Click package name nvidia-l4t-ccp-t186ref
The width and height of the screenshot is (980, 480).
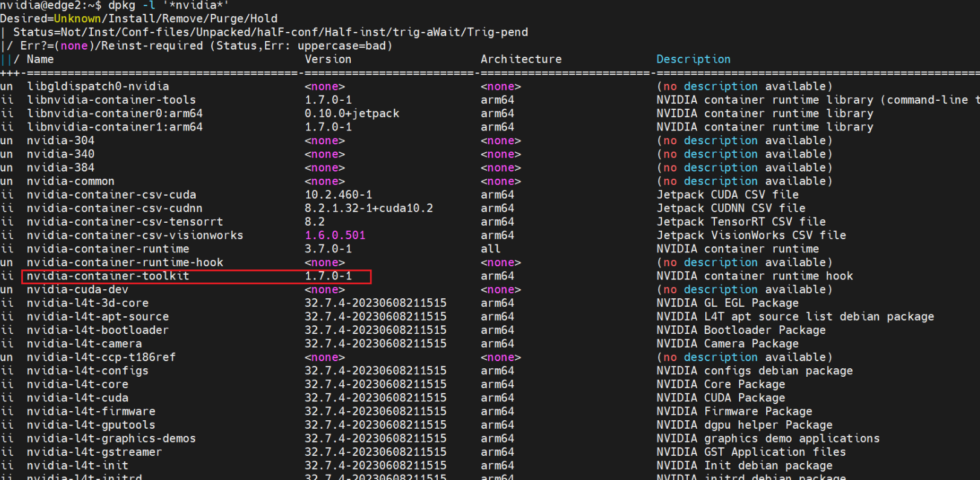[101, 357]
